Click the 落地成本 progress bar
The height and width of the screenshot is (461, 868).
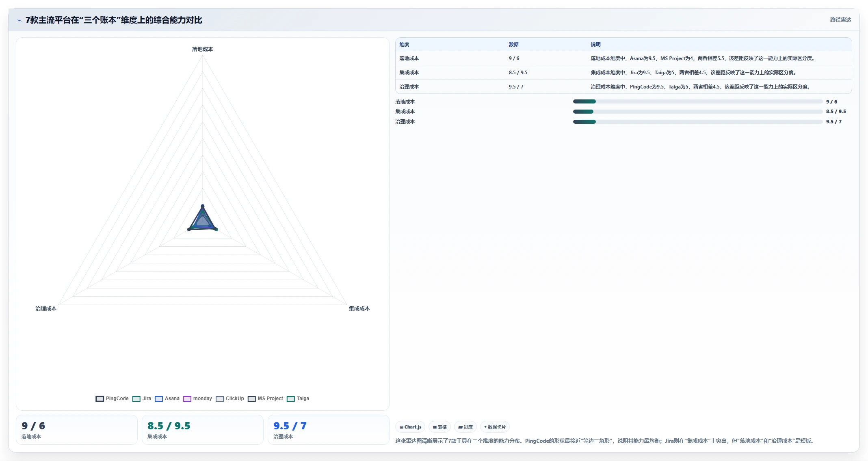click(x=697, y=101)
